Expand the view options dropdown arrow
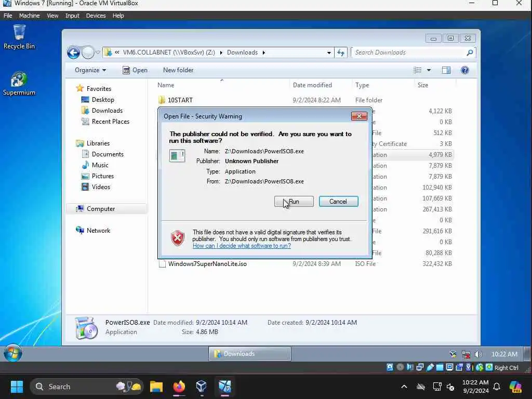Image resolution: width=532 pixels, height=399 pixels. pos(429,70)
